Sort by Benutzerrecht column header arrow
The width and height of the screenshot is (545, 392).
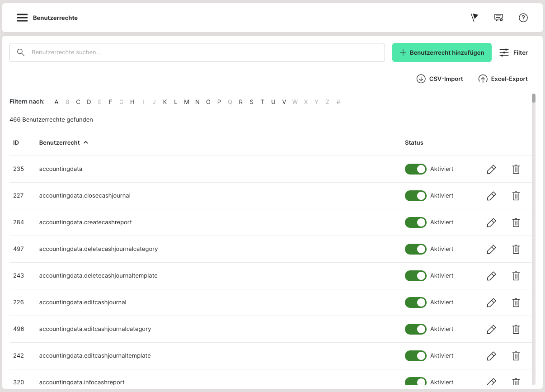pyautogui.click(x=86, y=142)
